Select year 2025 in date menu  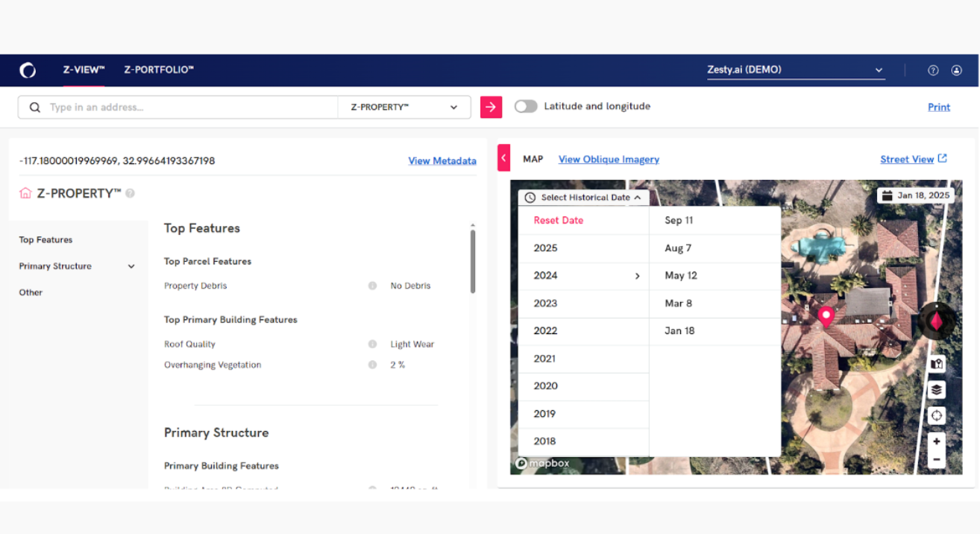point(584,248)
